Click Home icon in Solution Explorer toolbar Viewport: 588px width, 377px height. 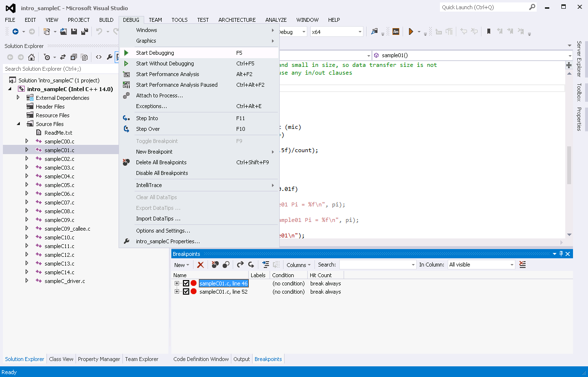[x=31, y=57]
